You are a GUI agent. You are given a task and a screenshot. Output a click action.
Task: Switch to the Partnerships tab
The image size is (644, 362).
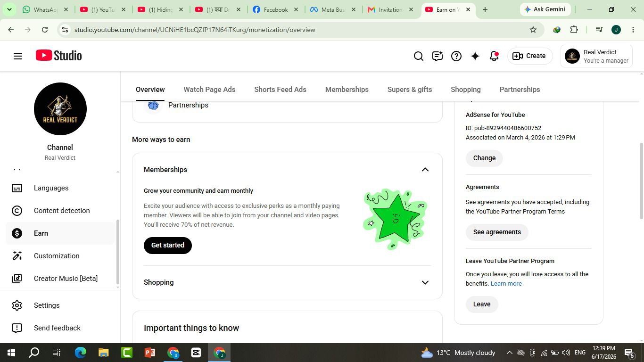click(x=520, y=90)
